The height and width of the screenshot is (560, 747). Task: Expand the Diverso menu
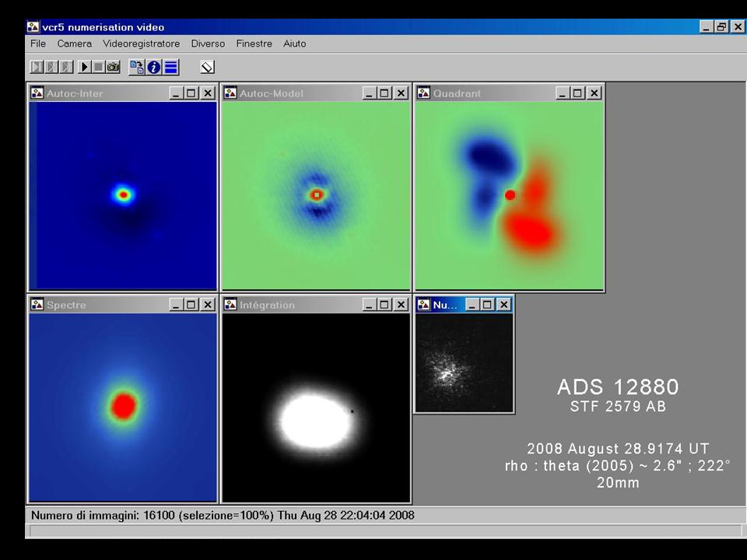point(208,44)
